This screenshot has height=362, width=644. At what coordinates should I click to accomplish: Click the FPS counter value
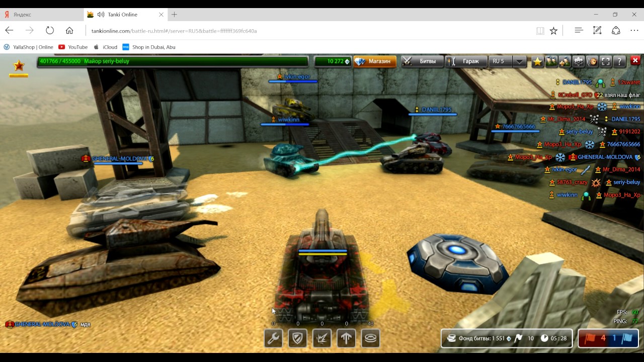coord(635,312)
